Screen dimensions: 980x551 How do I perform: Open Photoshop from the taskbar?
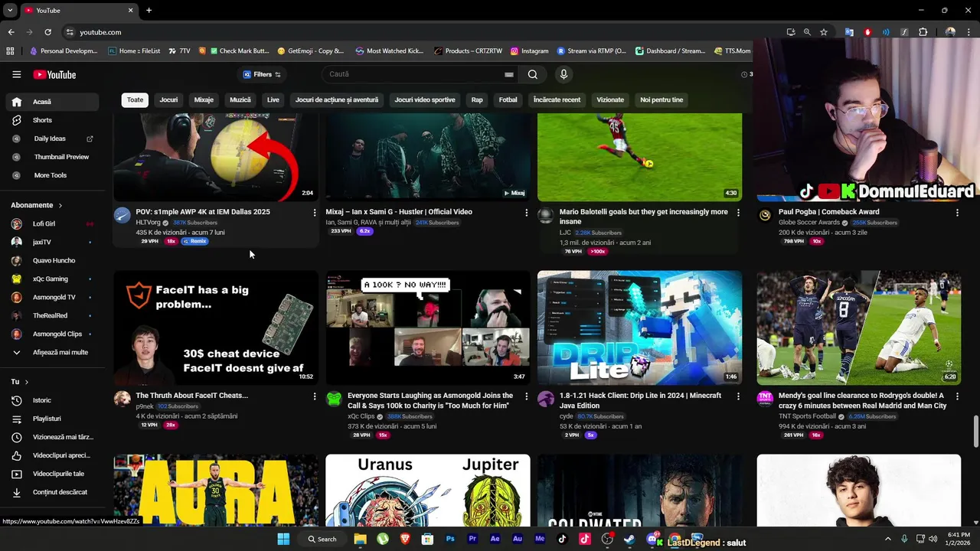pyautogui.click(x=450, y=540)
